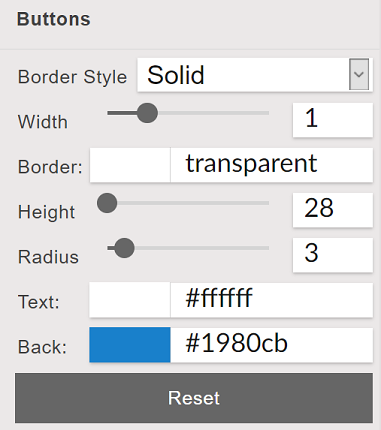Select the Solid border style combo box
The image size is (381, 430).
coord(255,75)
